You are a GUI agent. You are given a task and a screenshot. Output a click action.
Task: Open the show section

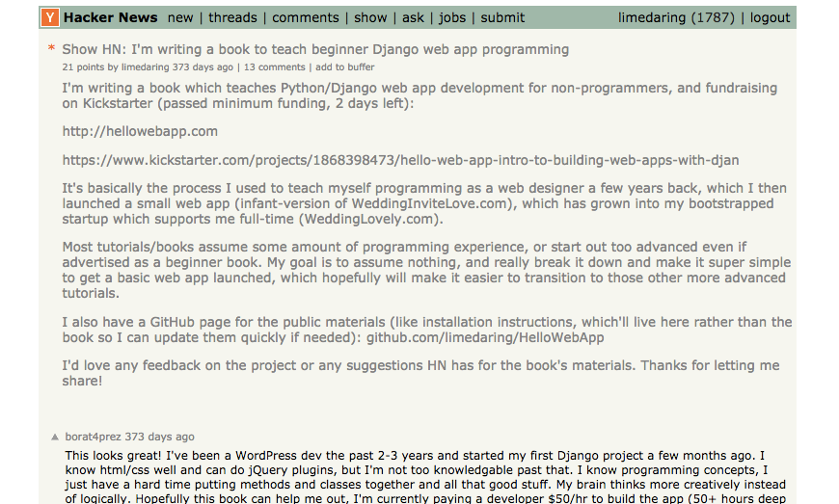[x=370, y=17]
